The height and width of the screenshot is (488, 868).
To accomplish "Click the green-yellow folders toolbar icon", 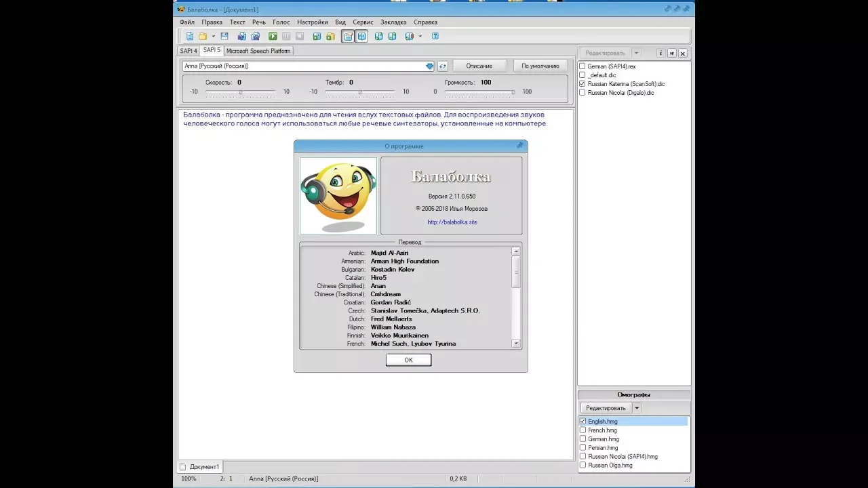I will point(330,37).
